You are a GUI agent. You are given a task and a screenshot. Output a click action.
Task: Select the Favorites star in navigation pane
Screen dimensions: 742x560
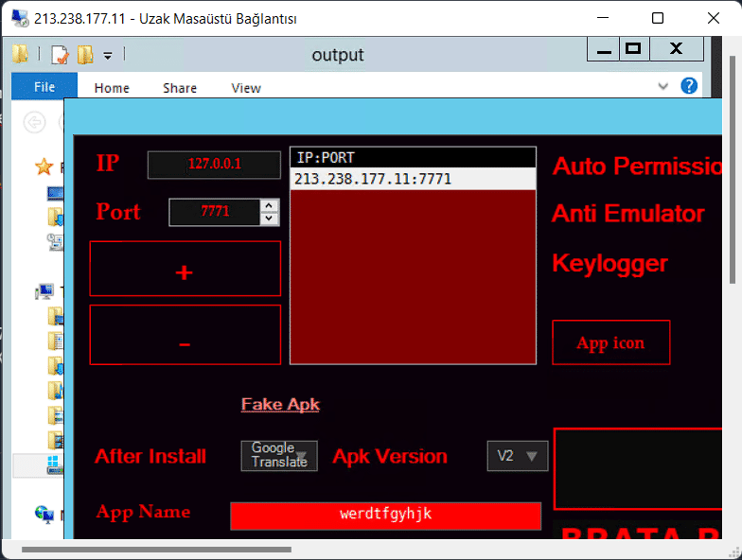(x=44, y=166)
